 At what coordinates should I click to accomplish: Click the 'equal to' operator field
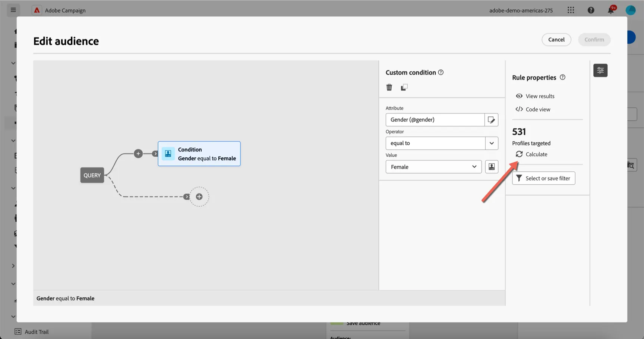(x=435, y=143)
